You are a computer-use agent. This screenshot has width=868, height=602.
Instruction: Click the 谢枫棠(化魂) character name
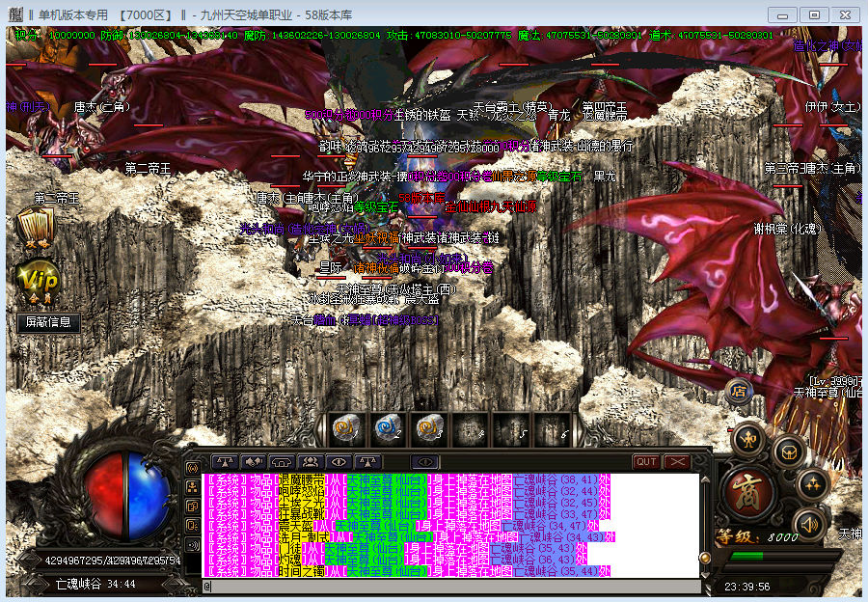787,229
